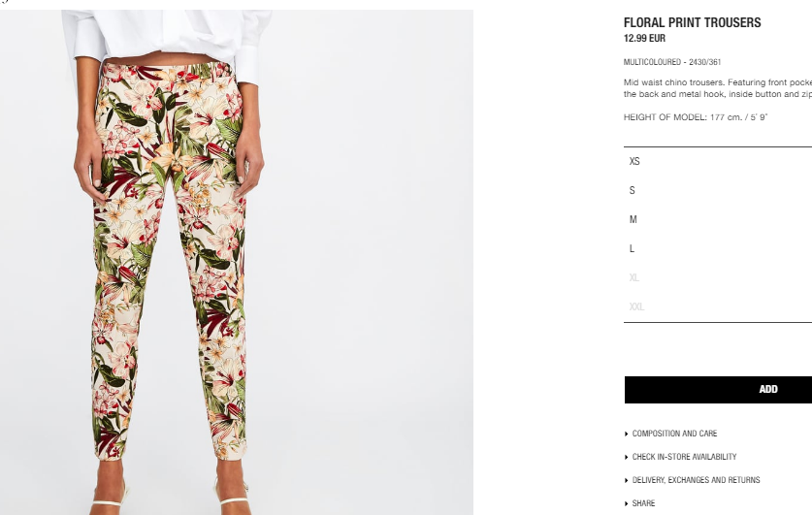
Task: Click arrow icon beside Composition and Care
Action: 627,434
